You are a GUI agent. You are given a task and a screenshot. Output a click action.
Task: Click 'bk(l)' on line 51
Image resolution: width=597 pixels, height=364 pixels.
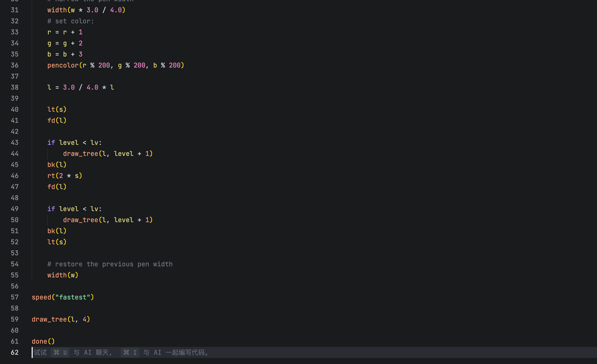57,231
